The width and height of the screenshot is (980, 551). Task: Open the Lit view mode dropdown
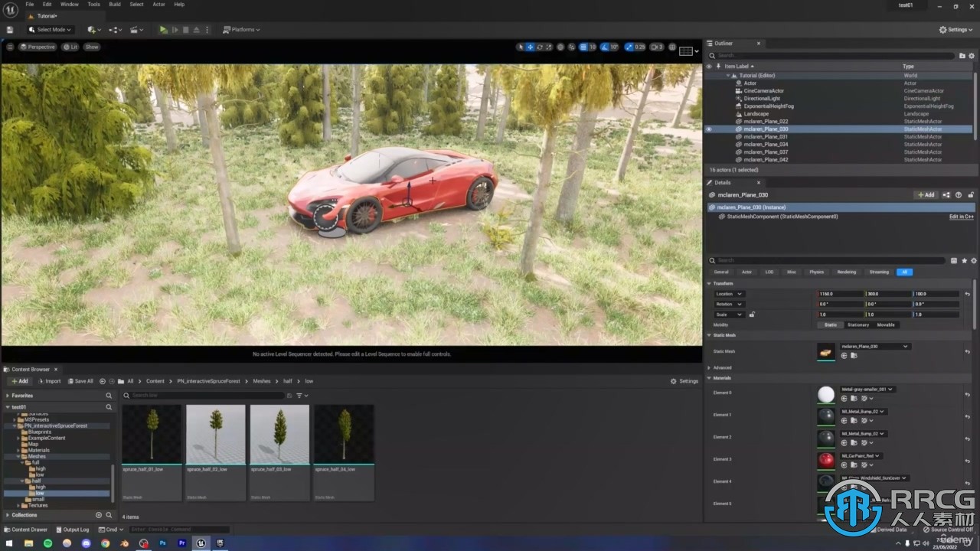pos(70,47)
